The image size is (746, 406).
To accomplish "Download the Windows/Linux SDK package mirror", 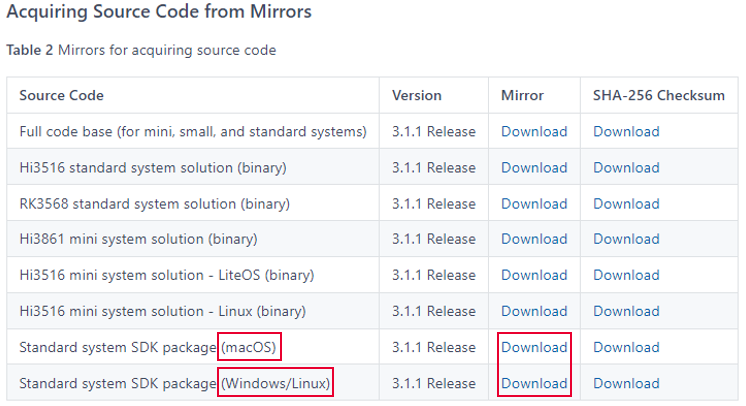I will point(534,384).
